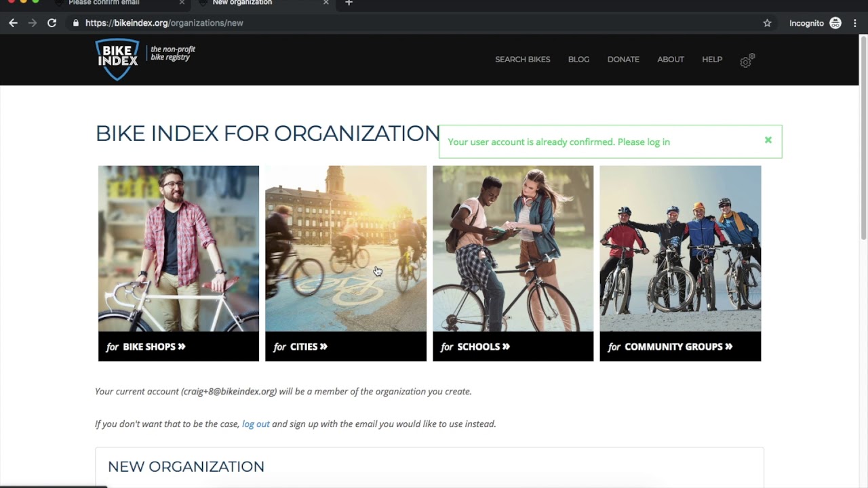Open a new tab with plus button
The width and height of the screenshot is (868, 488).
349,3
